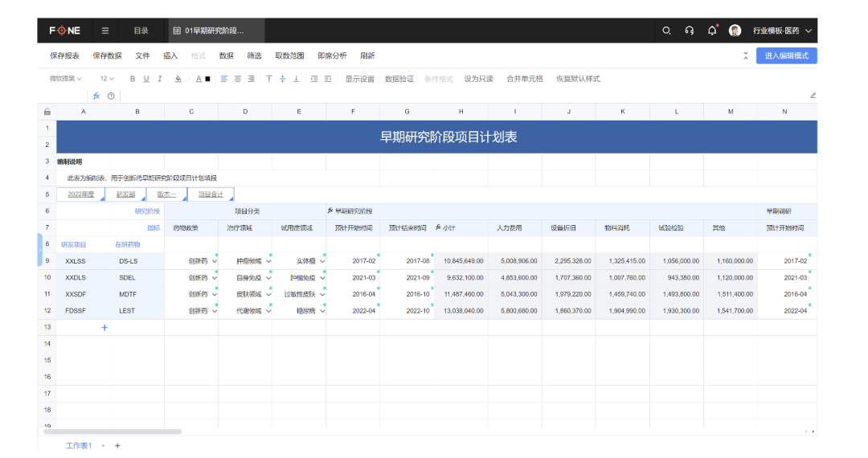Click the decrease indent icon
The image size is (868, 458).
314,79
